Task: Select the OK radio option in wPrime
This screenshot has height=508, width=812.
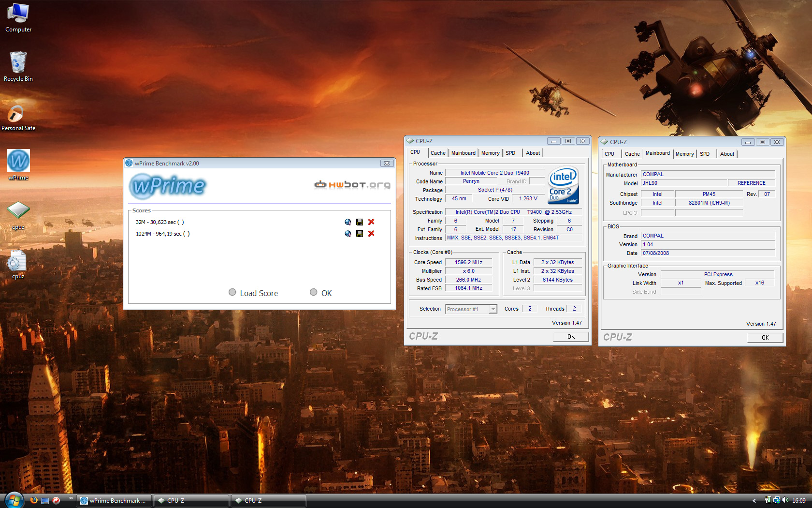Action: [x=314, y=292]
